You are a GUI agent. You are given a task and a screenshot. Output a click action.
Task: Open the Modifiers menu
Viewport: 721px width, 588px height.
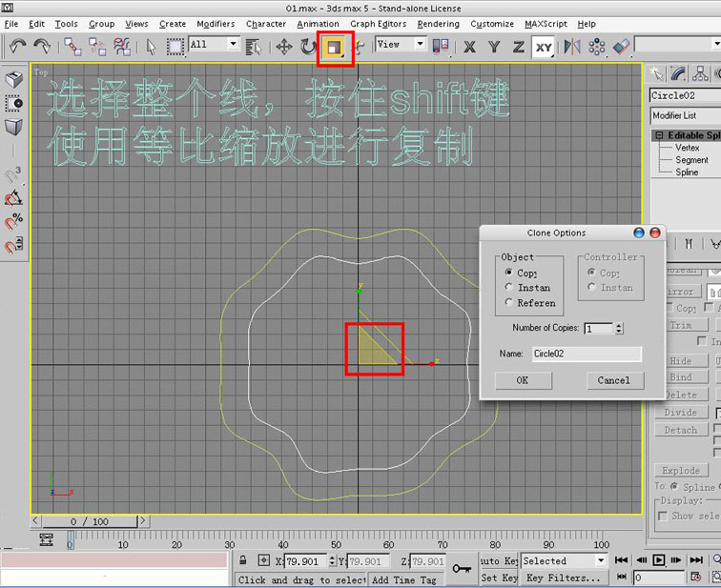click(x=216, y=24)
